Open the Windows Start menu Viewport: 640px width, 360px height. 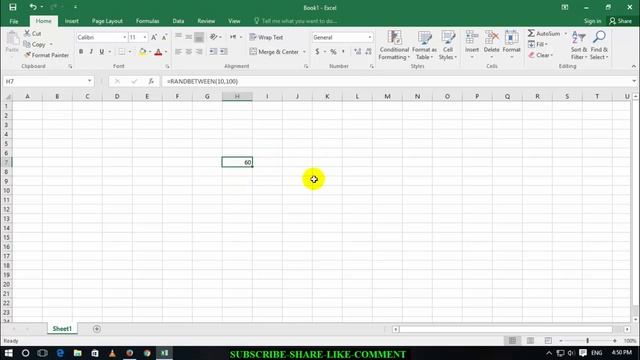pos(8,353)
